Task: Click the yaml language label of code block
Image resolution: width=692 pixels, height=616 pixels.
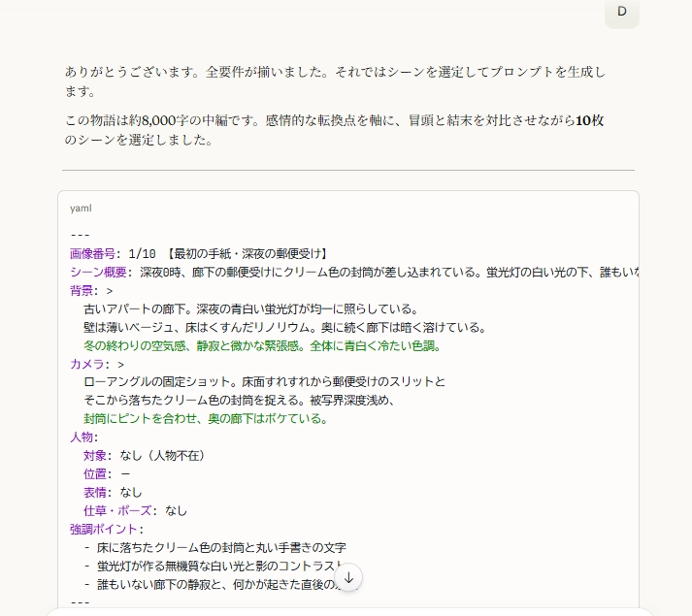Action: click(81, 209)
